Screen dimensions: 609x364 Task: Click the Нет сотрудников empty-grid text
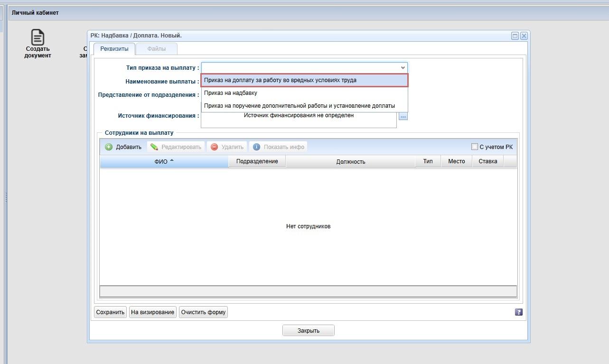(x=309, y=226)
